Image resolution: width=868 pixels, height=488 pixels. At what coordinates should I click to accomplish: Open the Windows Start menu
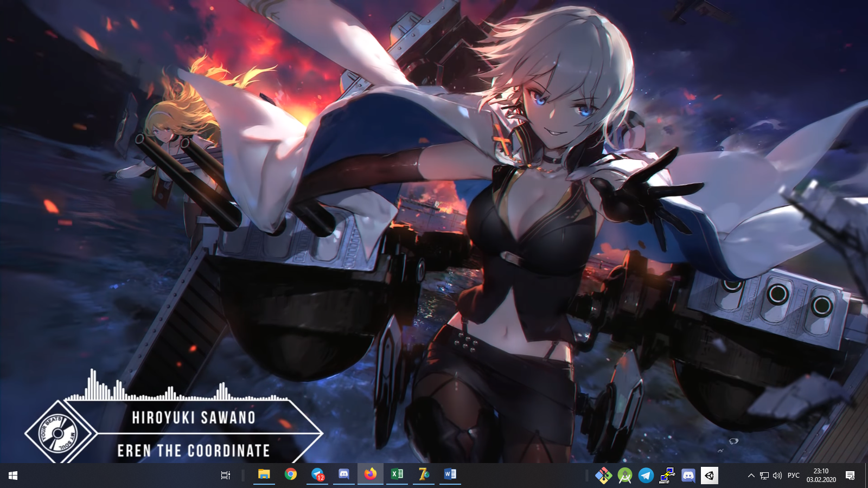(x=13, y=476)
